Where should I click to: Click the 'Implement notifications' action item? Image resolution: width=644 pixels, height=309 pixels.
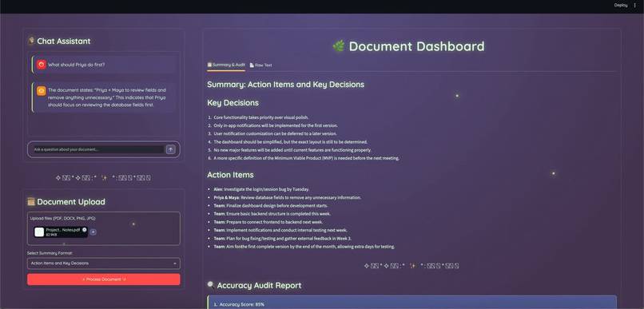coord(280,230)
